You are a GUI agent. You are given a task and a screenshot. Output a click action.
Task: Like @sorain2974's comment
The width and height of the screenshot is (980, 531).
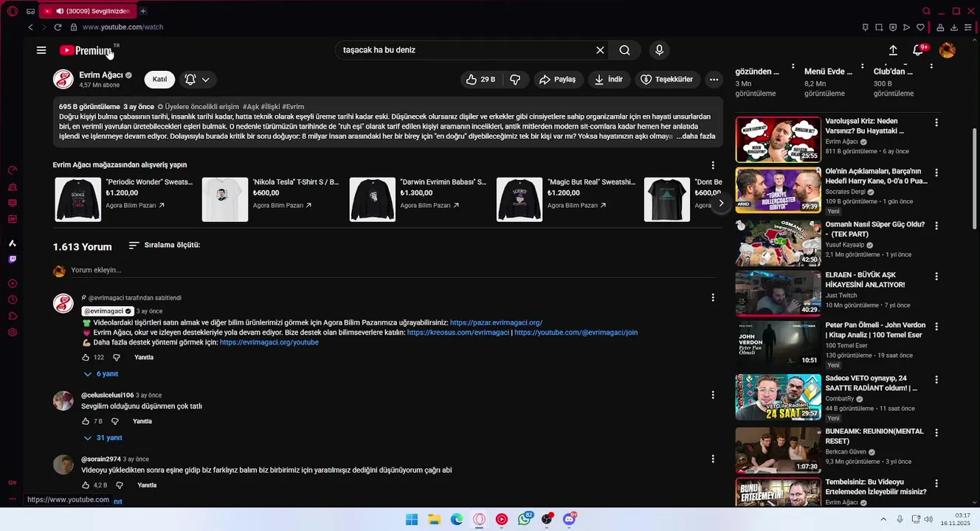(86, 485)
